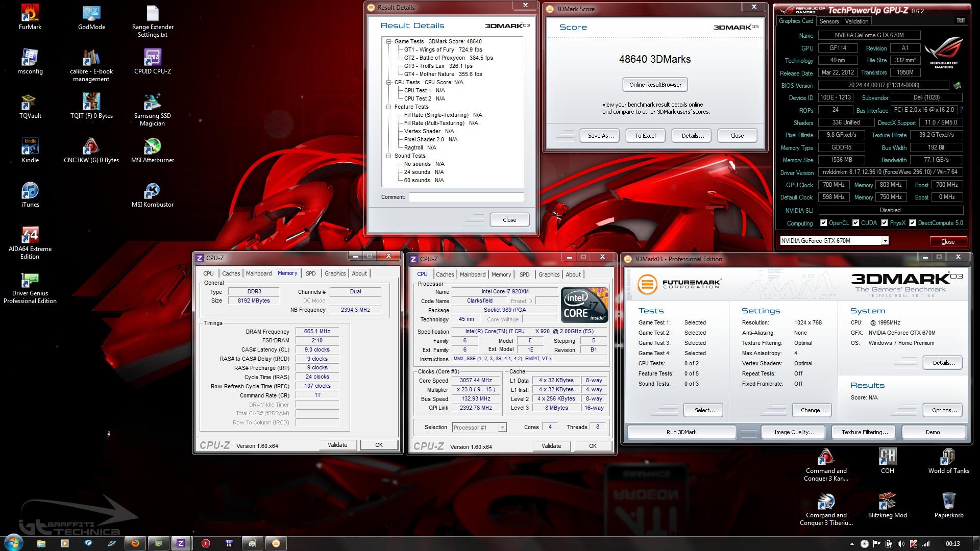
Task: Click Validate in CPU-Z memory window
Action: click(337, 445)
